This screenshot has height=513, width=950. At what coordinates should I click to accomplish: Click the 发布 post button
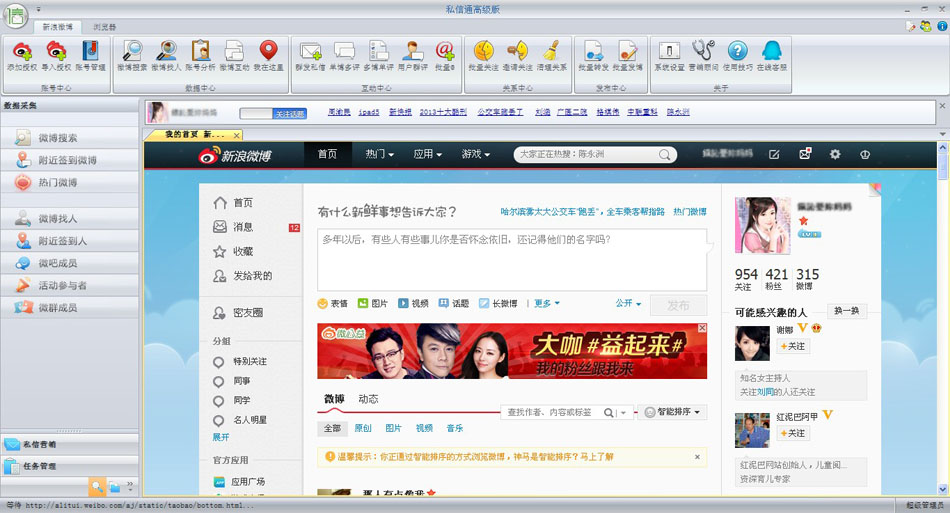(x=679, y=305)
